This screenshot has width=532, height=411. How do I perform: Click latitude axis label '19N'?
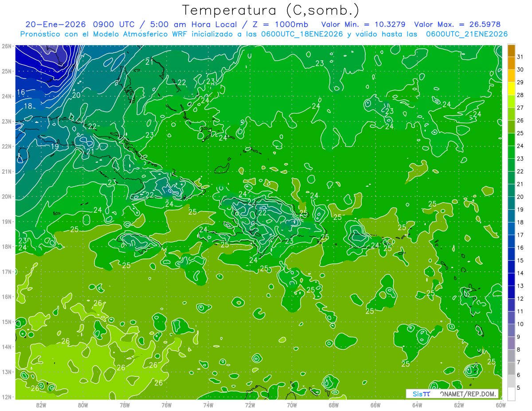coord(6,222)
